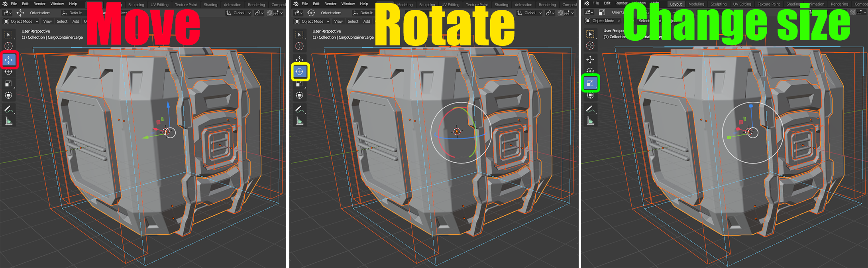
Task: Select the Move tool in the Move screenshot
Action: pyautogui.click(x=9, y=60)
